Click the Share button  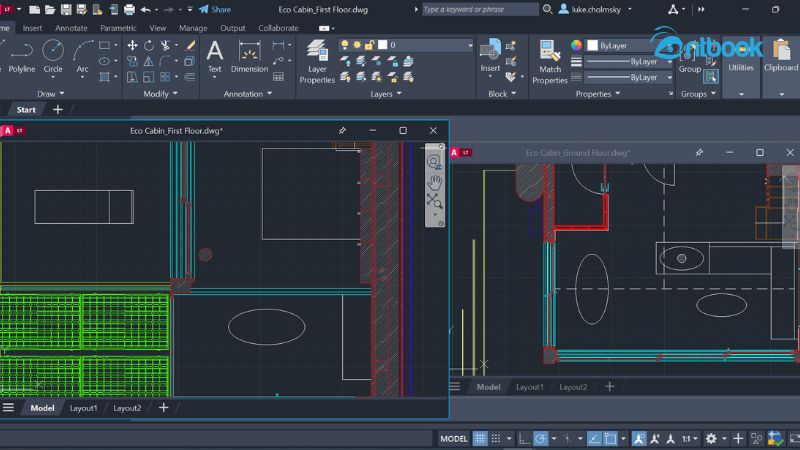[x=215, y=9]
